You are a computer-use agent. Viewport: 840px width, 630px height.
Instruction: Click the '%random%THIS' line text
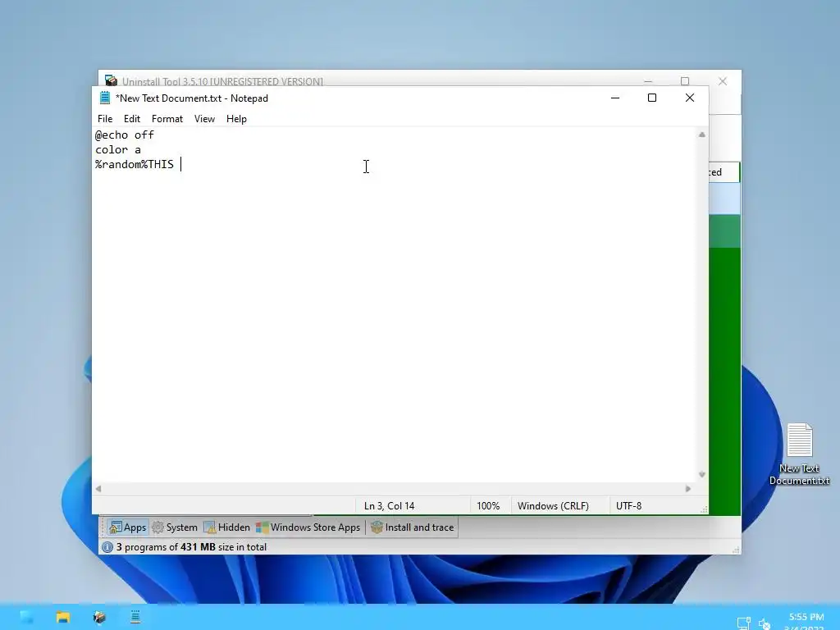click(x=135, y=164)
